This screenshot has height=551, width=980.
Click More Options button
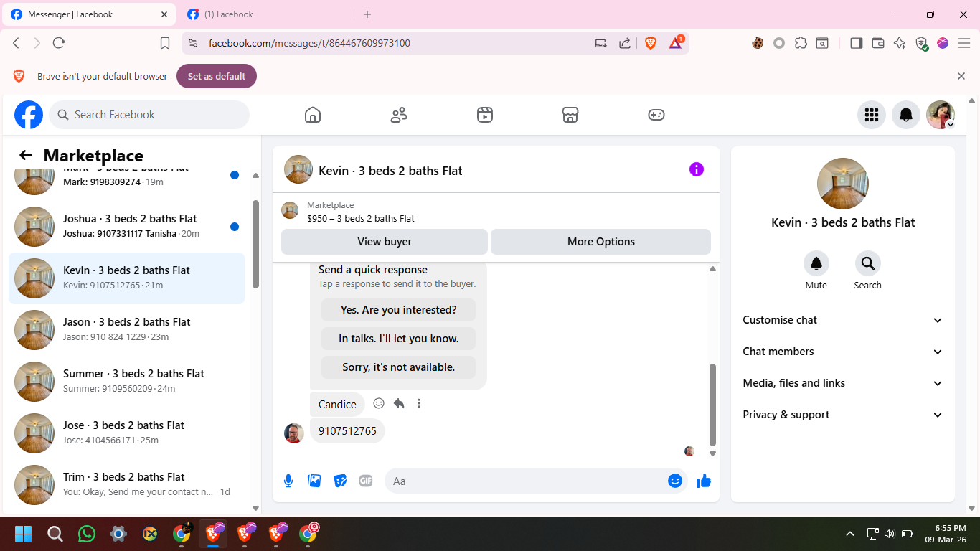click(601, 242)
